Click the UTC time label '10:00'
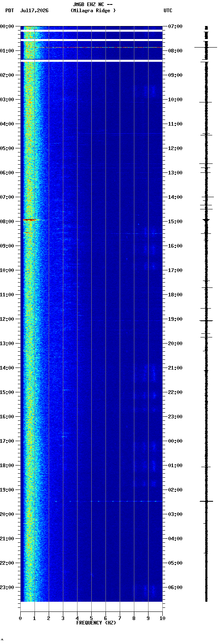Image resolution: width=224 pixels, height=644 pixels. 175,100
